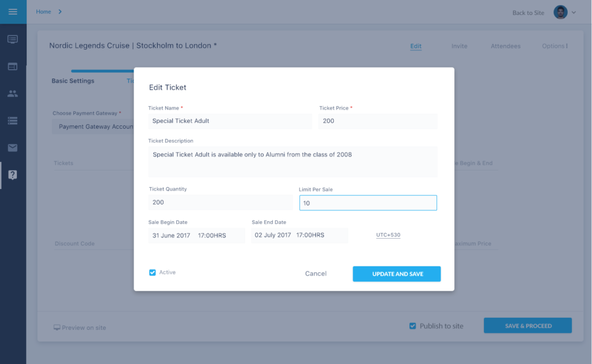Click the Sale End Date field
Viewport: 592px width, 364px height.
point(299,235)
